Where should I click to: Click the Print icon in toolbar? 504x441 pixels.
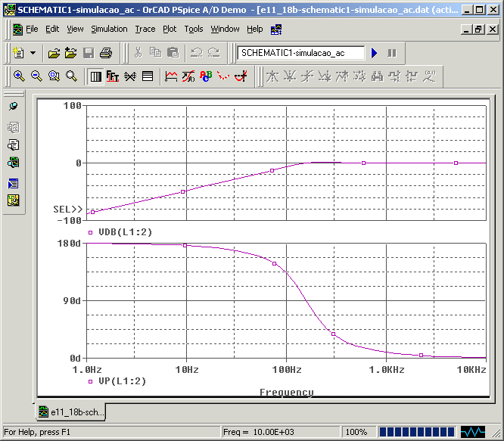(x=106, y=53)
